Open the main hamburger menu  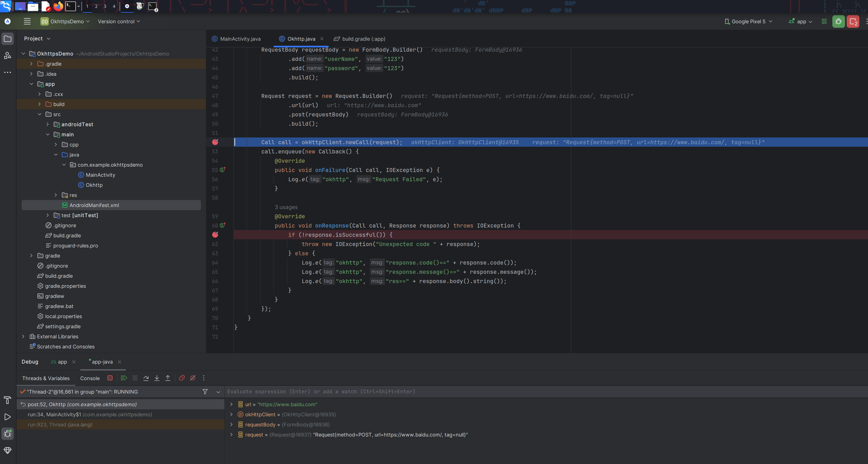27,21
